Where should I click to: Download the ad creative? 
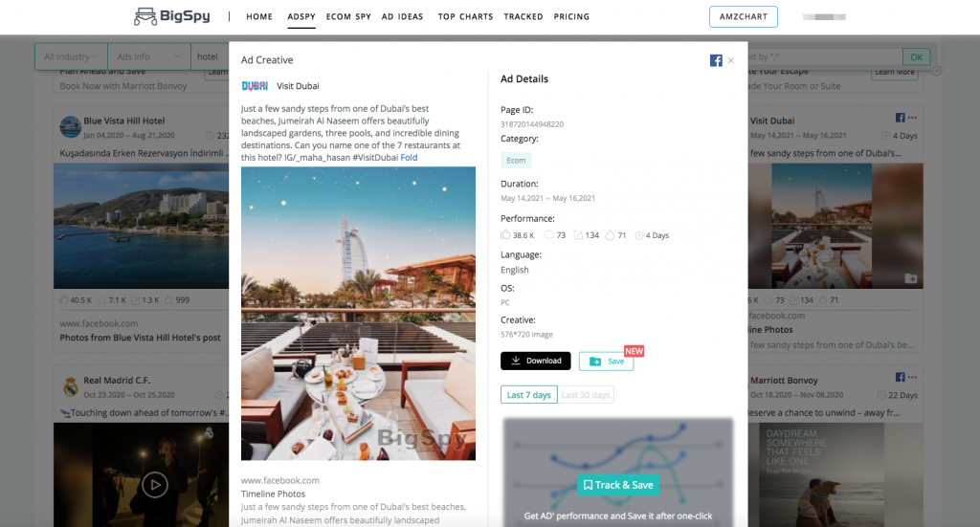point(536,361)
